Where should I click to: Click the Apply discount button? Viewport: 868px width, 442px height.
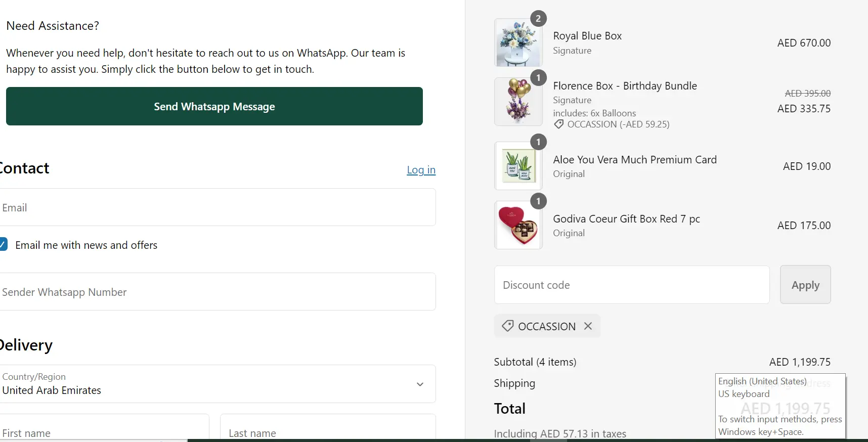pyautogui.click(x=805, y=285)
